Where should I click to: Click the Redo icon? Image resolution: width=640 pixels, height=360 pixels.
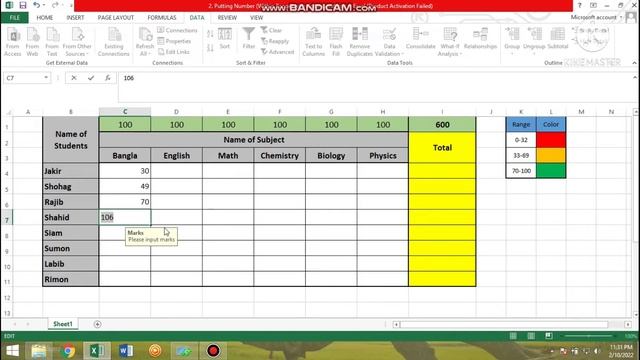[55, 5]
